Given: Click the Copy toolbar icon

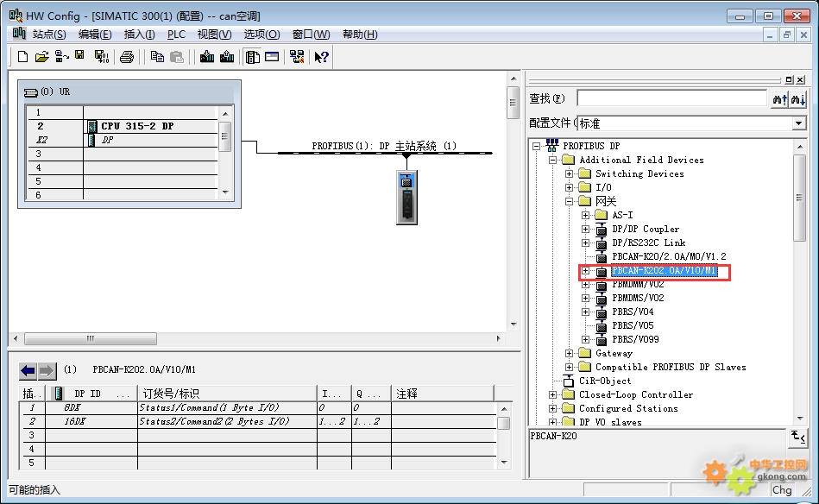Looking at the screenshot, I should 157,57.
